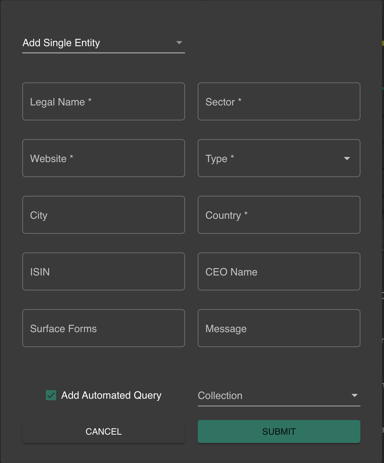This screenshot has height=463, width=384.
Task: Focus the CEO Name field
Action: [x=279, y=271]
